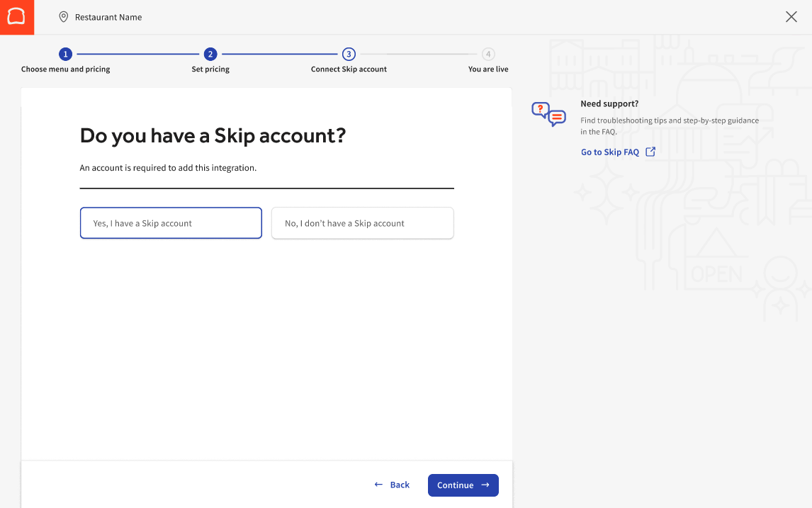Select "No, I don't have a Skip account"

pyautogui.click(x=362, y=223)
